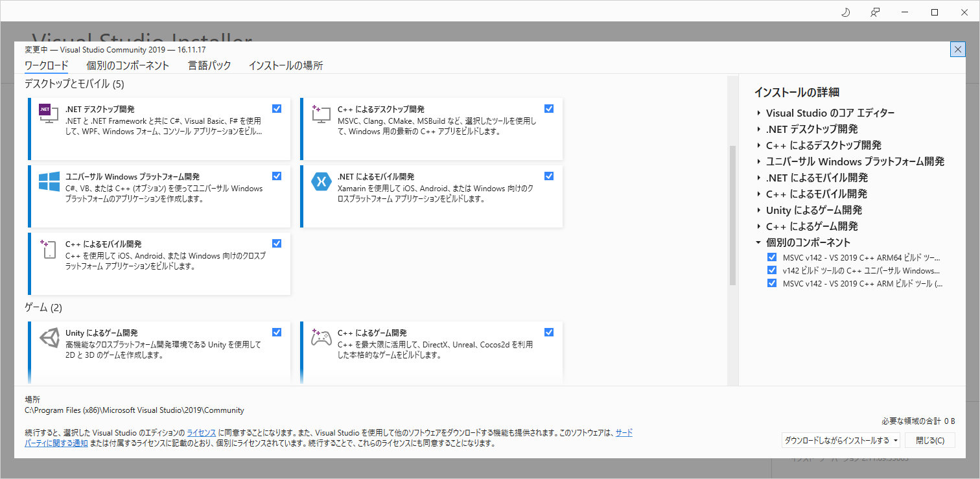Open the ライセンス link
Screen dimensions: 980x479
(201, 432)
